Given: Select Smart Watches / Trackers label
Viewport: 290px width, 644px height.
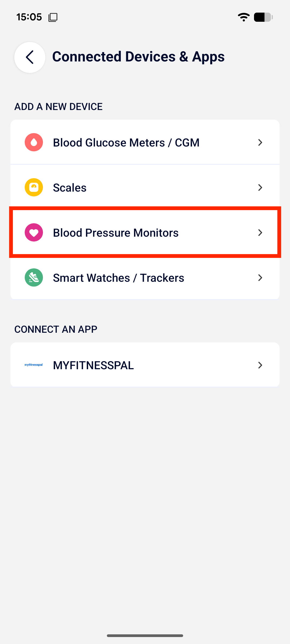Looking at the screenshot, I should [x=119, y=278].
